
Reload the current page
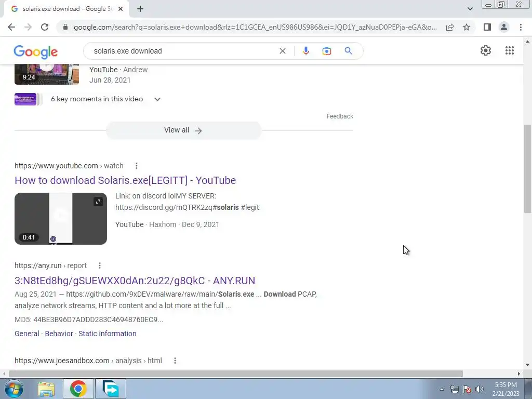click(45, 27)
